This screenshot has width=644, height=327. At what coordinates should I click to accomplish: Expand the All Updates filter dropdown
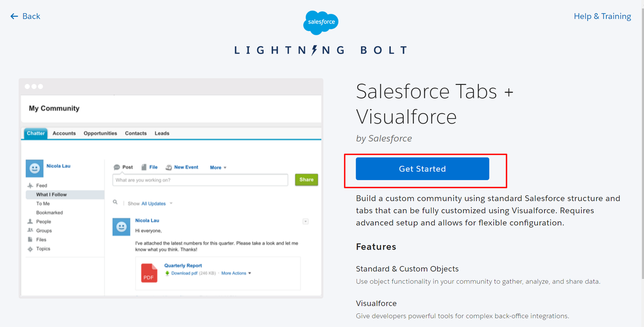171,204
